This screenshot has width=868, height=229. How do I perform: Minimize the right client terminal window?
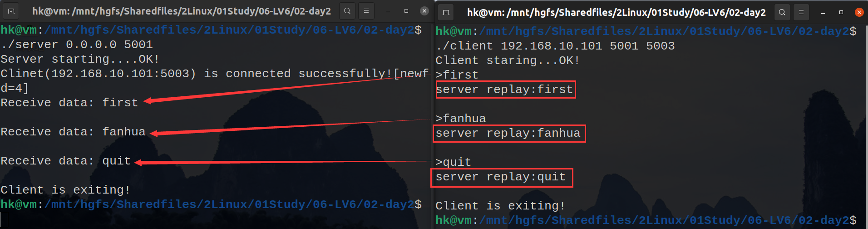[823, 13]
